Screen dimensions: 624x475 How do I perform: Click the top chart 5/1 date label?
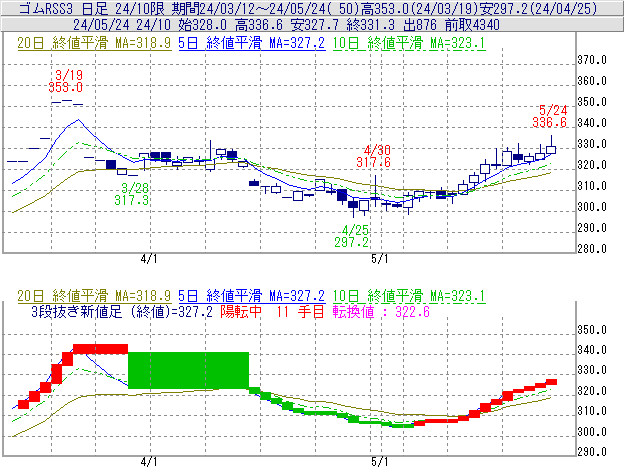click(x=380, y=259)
